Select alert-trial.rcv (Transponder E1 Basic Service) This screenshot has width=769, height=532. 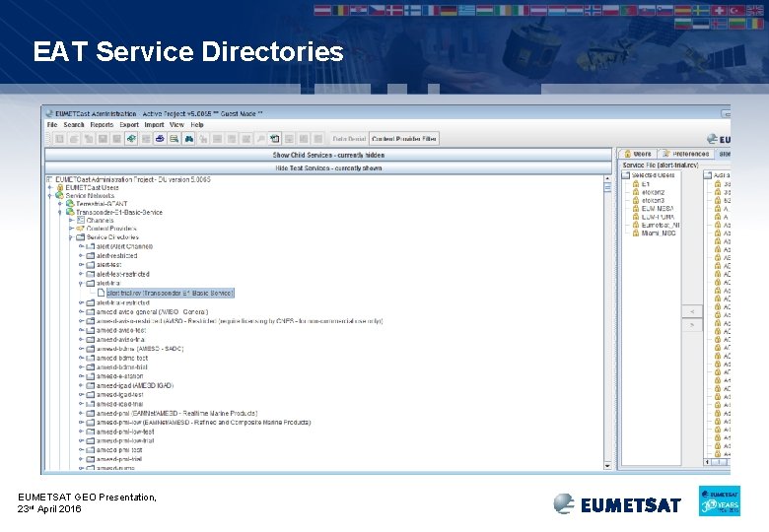pos(171,293)
